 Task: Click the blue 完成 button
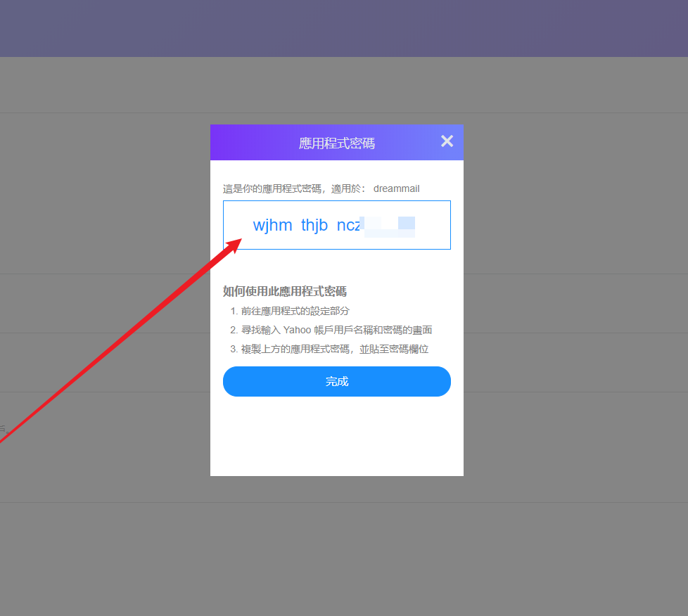pyautogui.click(x=336, y=381)
